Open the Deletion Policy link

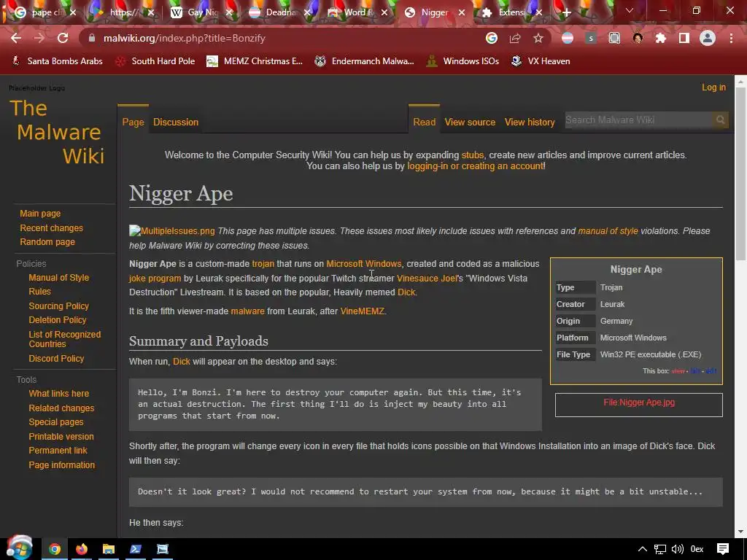[57, 319]
